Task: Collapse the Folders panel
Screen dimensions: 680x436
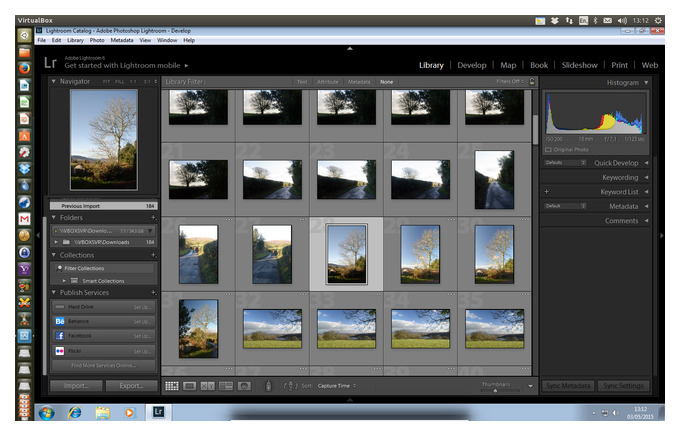Action: [54, 217]
